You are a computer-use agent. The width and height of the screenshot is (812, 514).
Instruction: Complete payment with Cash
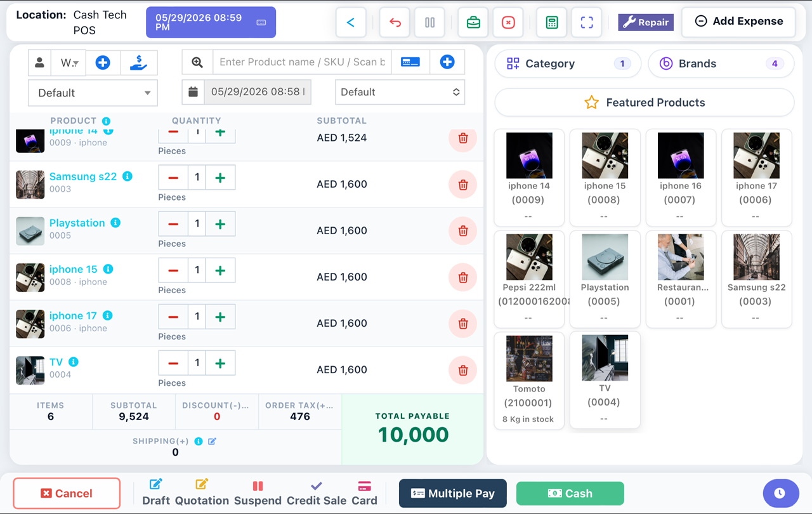point(570,493)
